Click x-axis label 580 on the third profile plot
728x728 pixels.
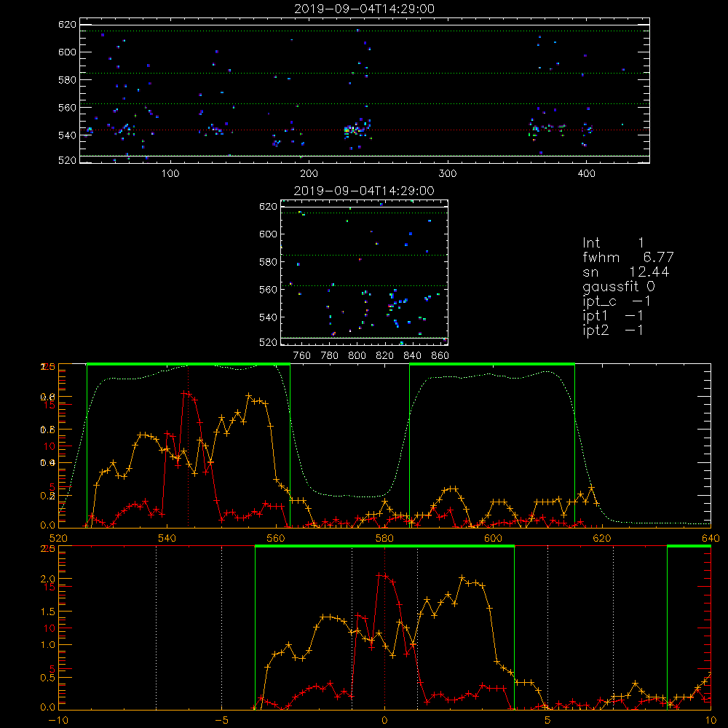(x=384, y=538)
